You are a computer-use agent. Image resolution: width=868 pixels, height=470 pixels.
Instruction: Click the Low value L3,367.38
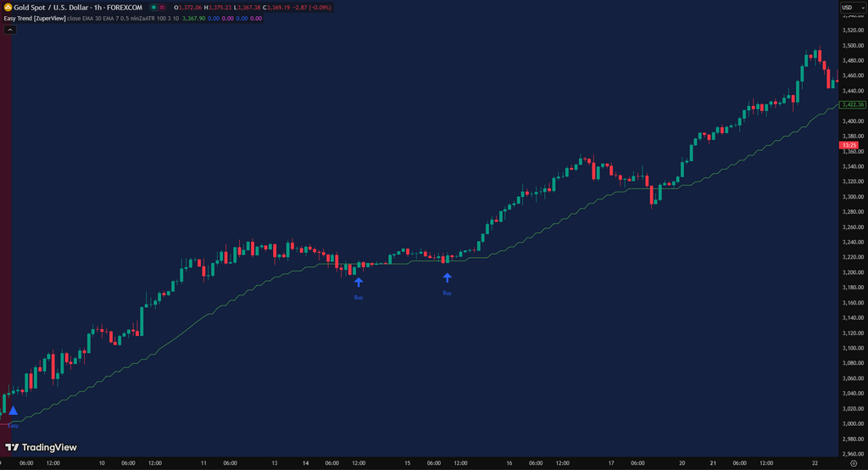coord(247,8)
